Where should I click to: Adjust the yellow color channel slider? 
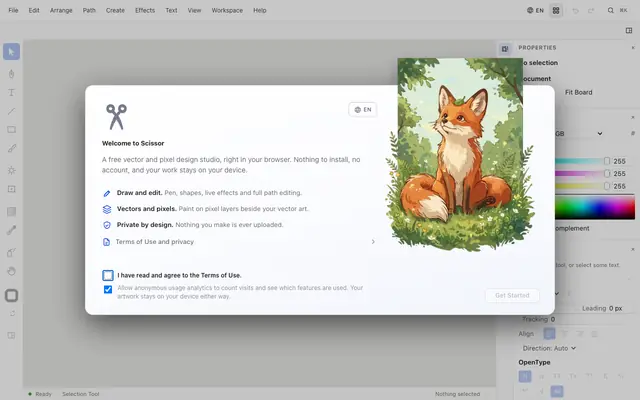pyautogui.click(x=583, y=186)
